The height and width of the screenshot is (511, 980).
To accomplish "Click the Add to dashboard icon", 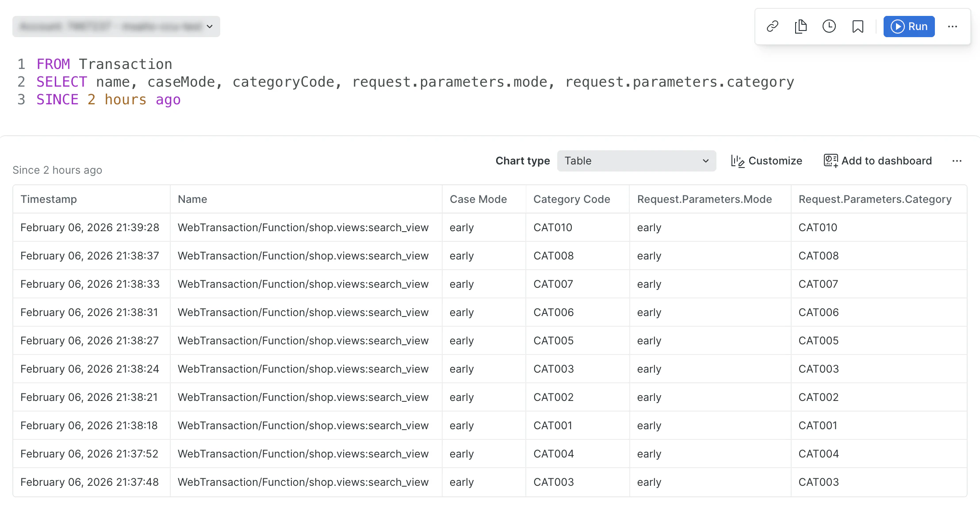I will [x=830, y=161].
